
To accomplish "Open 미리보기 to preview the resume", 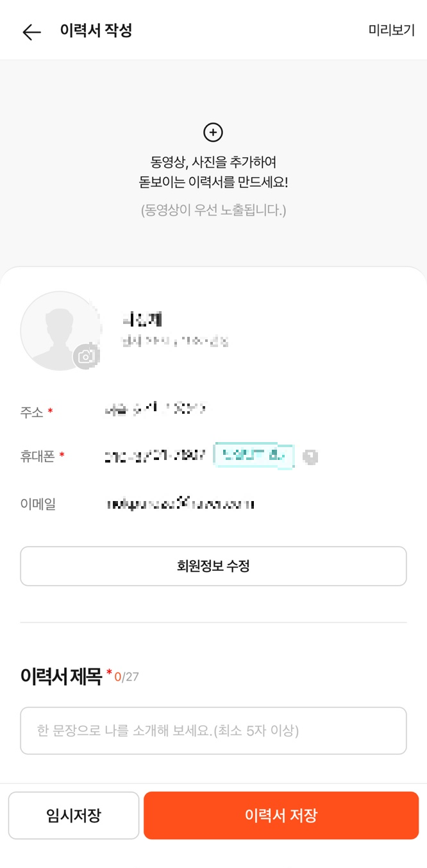I will (391, 30).
